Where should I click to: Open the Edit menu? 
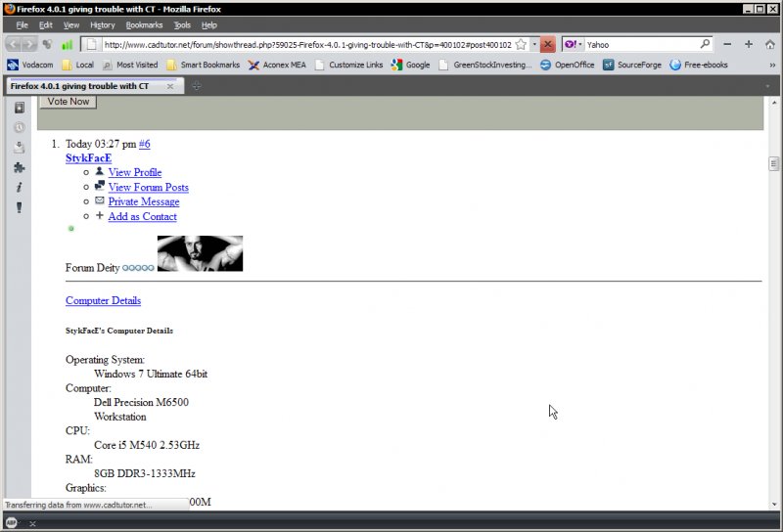click(x=45, y=25)
